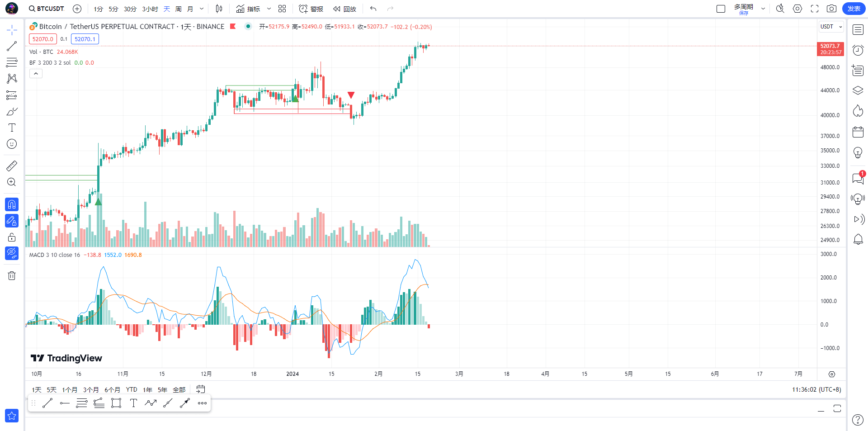This screenshot has width=868, height=431.
Task: Click the 52070.0 sell price button
Action: pos(43,39)
